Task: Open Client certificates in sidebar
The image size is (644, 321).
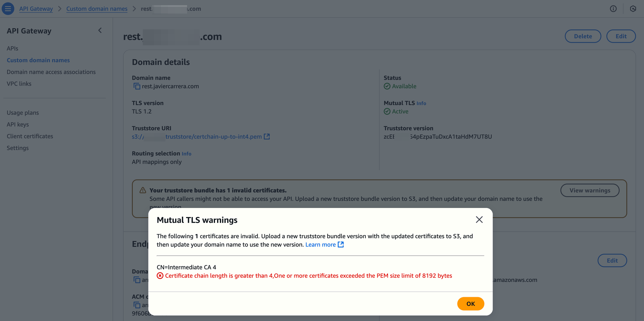Action: point(30,136)
